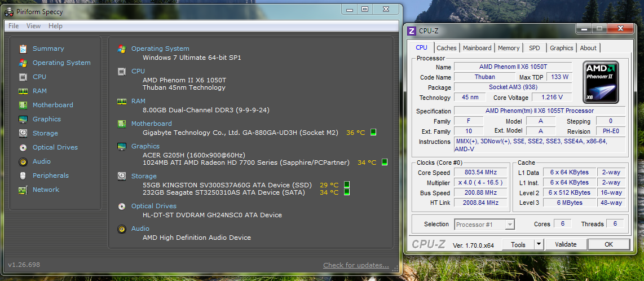Click the board icon beside Motherboard summary heading

[x=122, y=124]
